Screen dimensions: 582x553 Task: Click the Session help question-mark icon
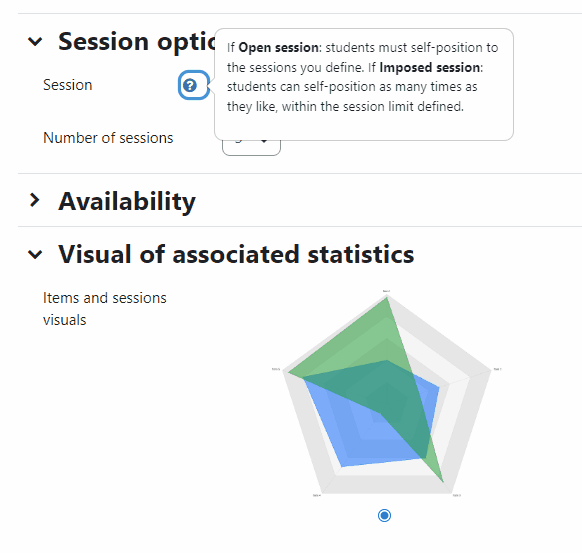(x=190, y=85)
